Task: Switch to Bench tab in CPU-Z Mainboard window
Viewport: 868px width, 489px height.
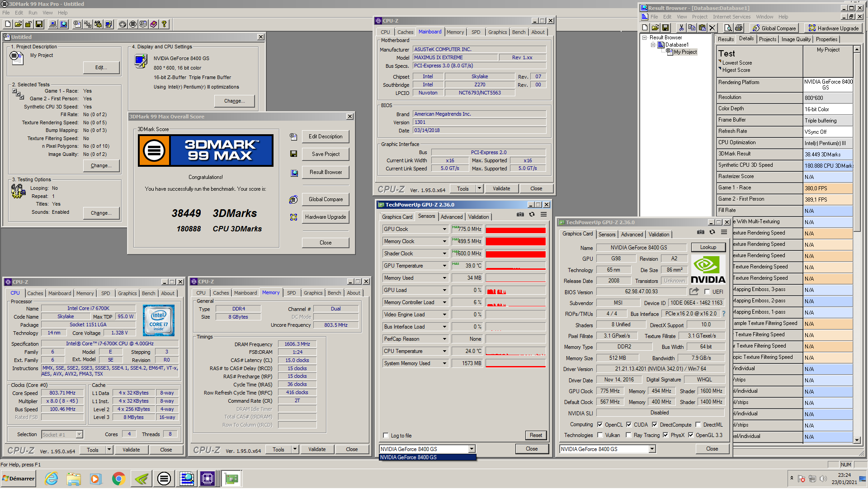Action: coord(519,32)
